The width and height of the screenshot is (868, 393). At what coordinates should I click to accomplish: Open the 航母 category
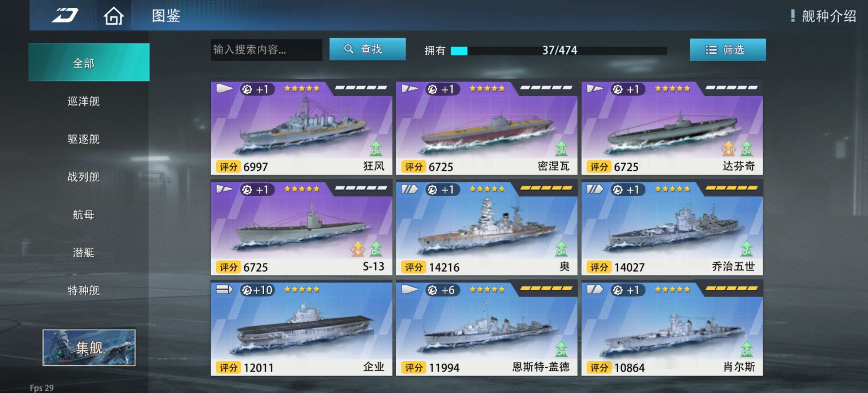(84, 215)
